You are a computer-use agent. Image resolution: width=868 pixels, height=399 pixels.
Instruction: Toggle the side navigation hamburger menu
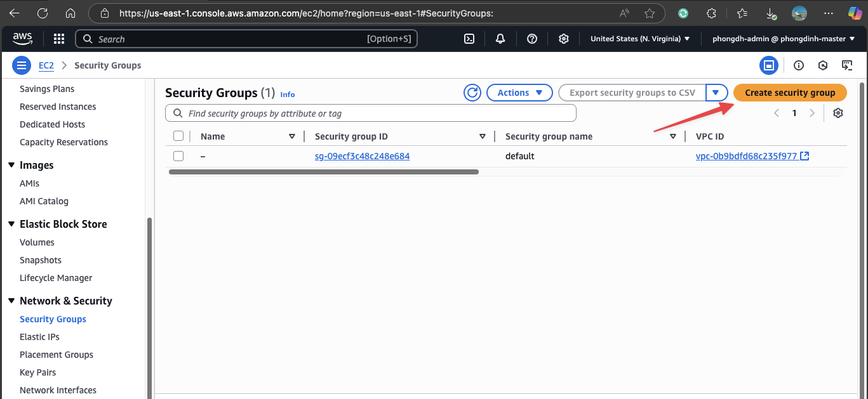tap(22, 65)
